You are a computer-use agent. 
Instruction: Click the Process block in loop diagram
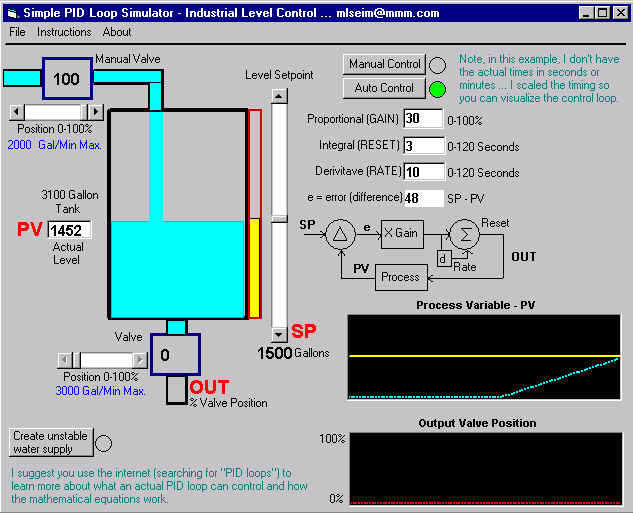(x=400, y=277)
